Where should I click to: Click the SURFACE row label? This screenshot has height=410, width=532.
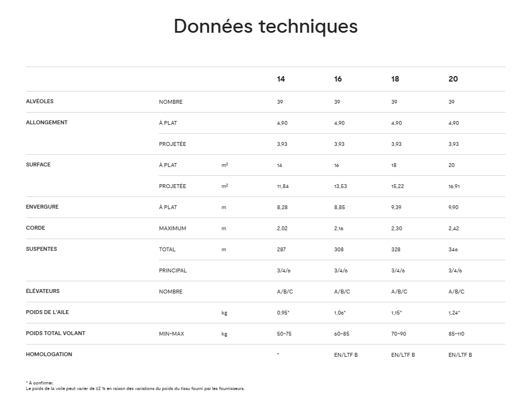click(x=38, y=165)
